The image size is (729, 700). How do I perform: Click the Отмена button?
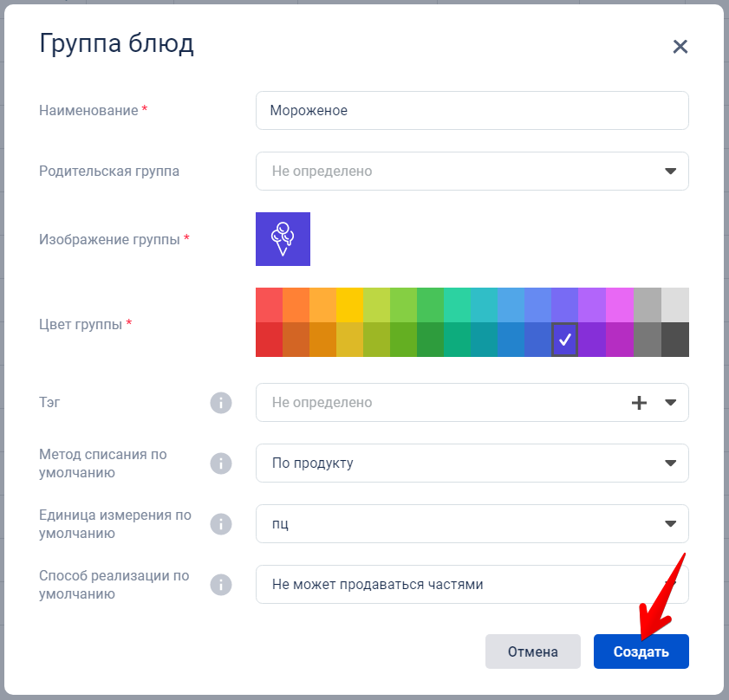[533, 651]
